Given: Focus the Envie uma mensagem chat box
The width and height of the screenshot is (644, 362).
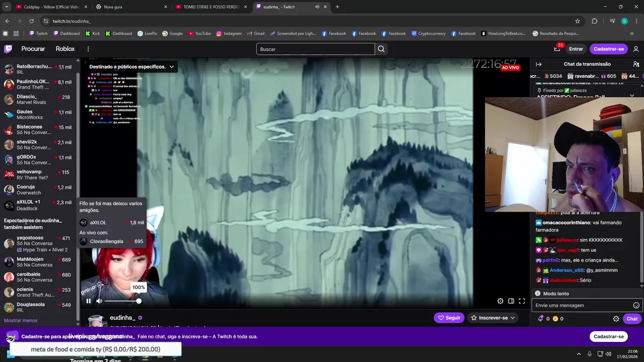Looking at the screenshot, I should coord(583,305).
